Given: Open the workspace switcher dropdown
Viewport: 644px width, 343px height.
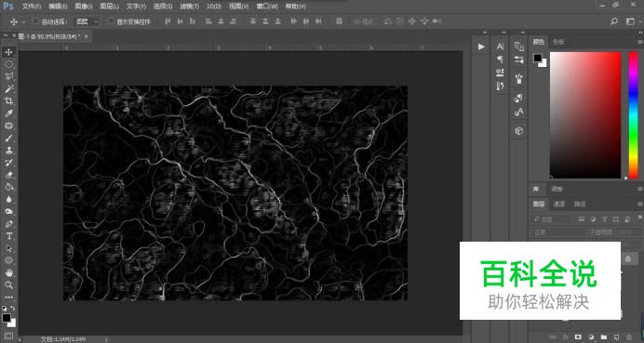Looking at the screenshot, I should pyautogui.click(x=632, y=21).
